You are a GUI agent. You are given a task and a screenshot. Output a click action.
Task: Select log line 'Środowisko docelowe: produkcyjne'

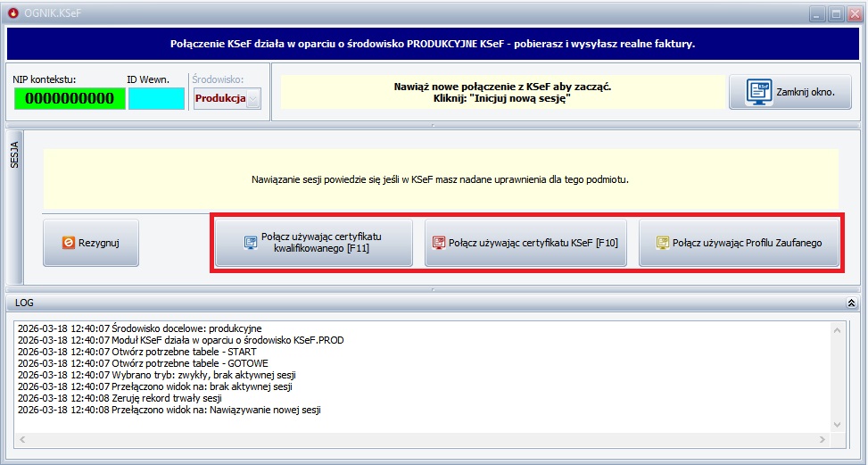(x=139, y=328)
